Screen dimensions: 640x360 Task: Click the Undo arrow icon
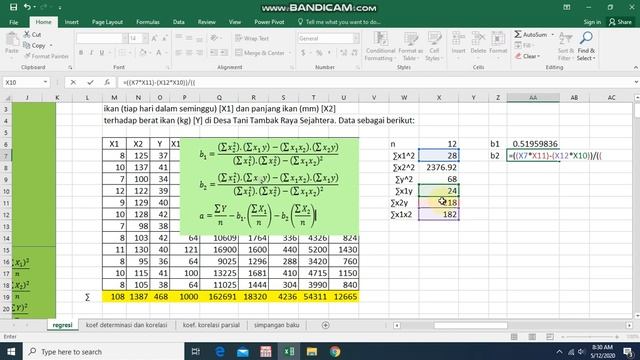[27, 7]
